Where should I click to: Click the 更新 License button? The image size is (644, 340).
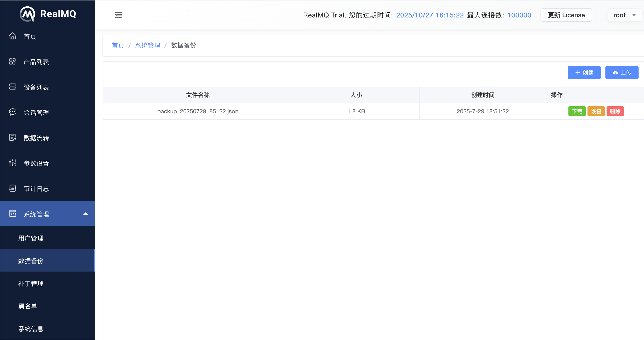tap(566, 15)
